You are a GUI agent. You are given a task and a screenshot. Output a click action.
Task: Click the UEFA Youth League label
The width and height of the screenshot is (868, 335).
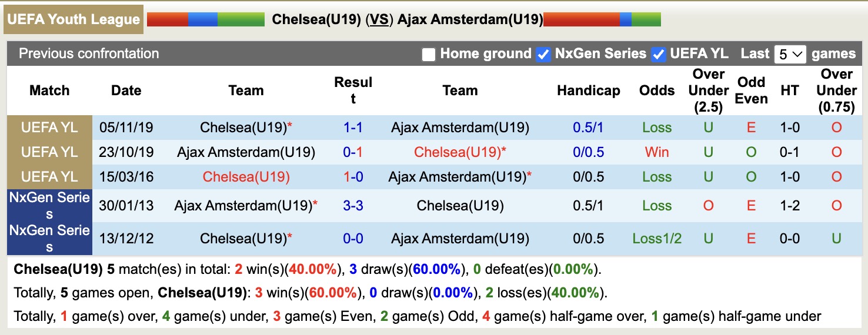click(x=74, y=19)
